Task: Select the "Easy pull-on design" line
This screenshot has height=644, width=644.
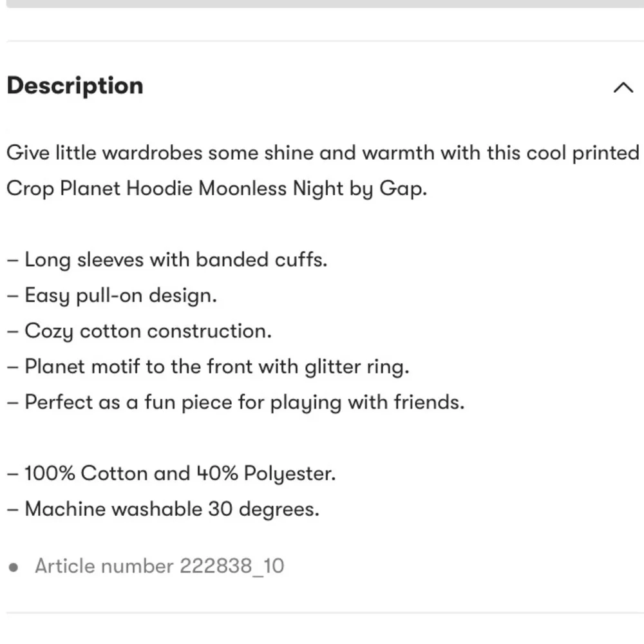Action: coord(112,296)
